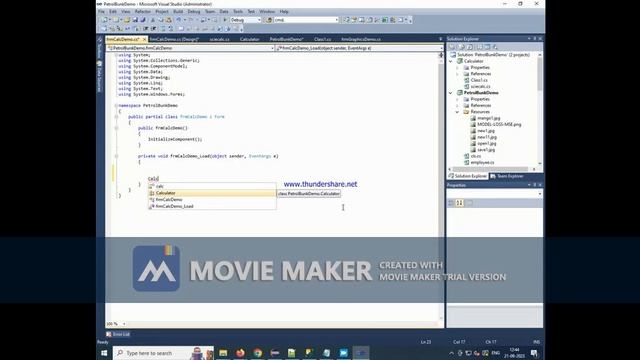
Task: Open the Refactor menu
Action: pos(143,11)
